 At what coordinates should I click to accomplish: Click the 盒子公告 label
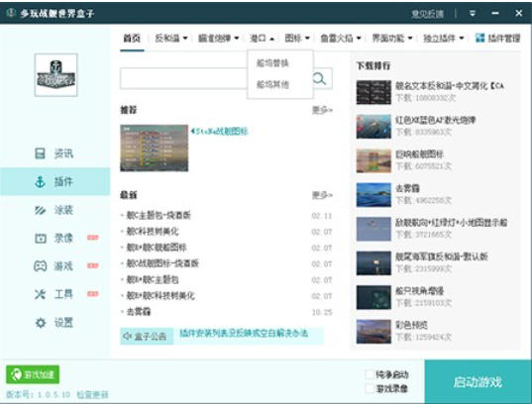pyautogui.click(x=151, y=336)
